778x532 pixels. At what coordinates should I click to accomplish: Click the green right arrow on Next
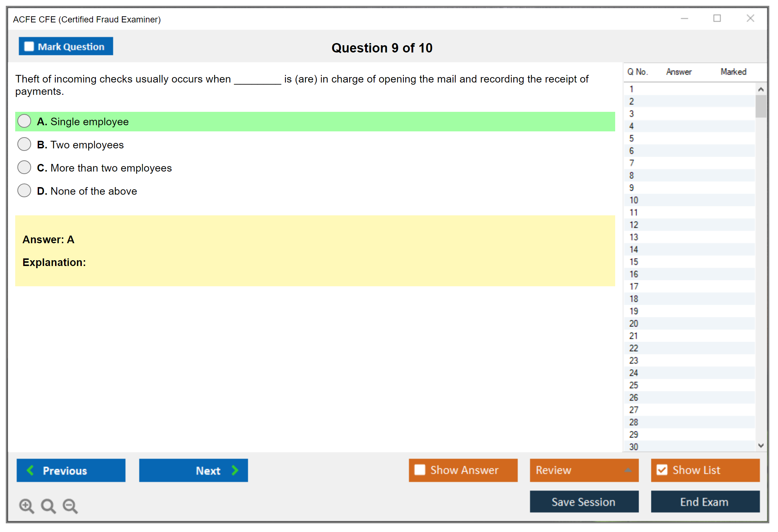click(x=235, y=470)
